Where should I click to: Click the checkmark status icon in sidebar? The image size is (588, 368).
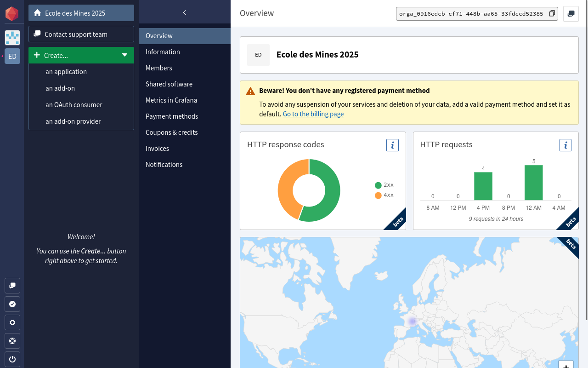(12, 304)
